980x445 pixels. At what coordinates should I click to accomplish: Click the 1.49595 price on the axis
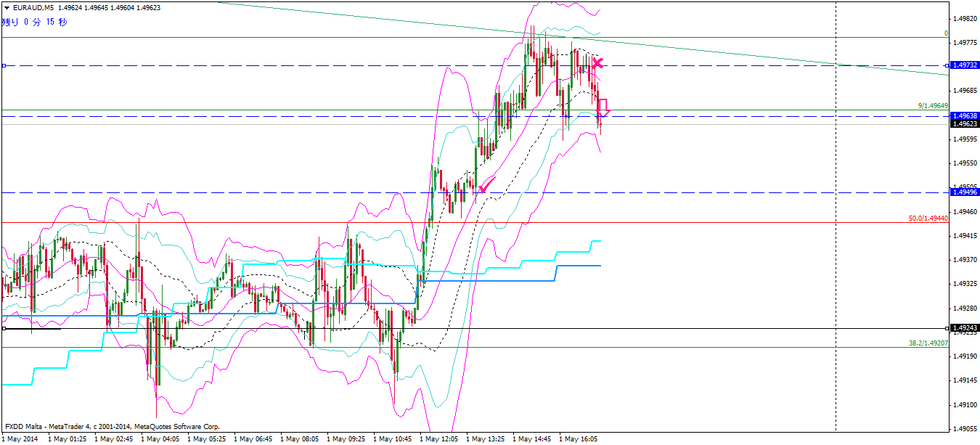coord(966,139)
